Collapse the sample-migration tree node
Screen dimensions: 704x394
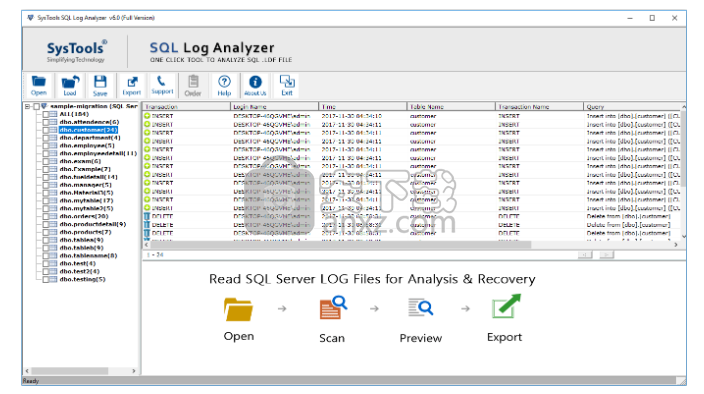pyautogui.click(x=27, y=106)
